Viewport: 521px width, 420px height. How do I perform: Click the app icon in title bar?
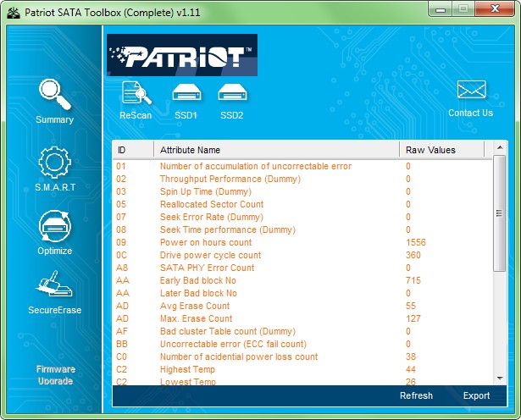pos(14,13)
